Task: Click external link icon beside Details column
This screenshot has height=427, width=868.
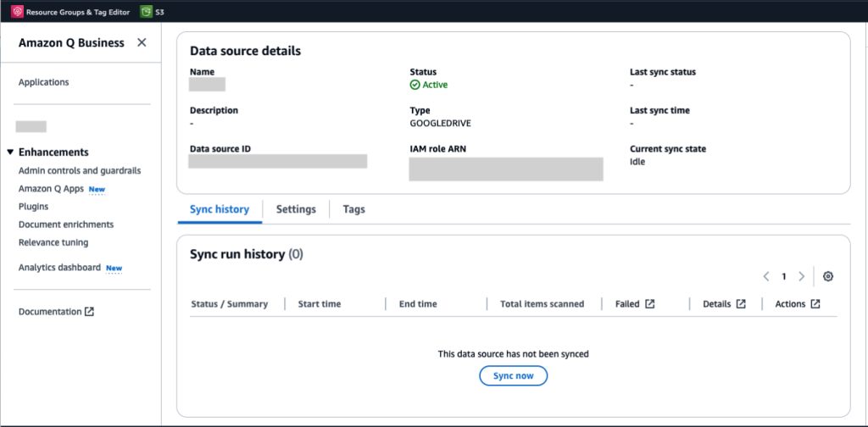Action: pyautogui.click(x=741, y=303)
